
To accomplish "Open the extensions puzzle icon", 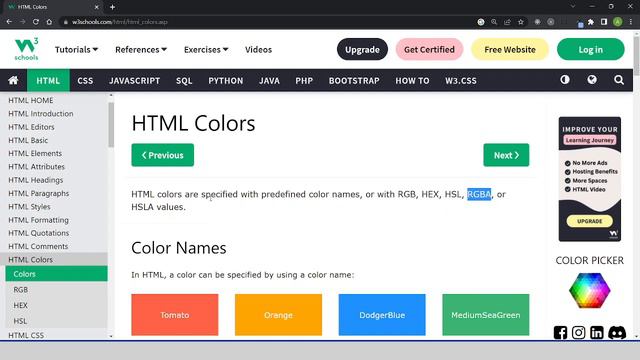I will [591, 22].
